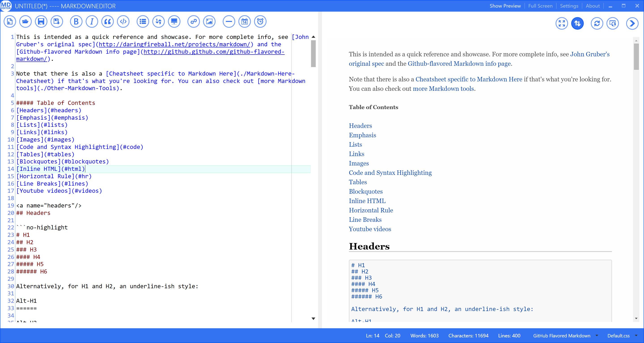Open the John Gruber's link in the preview
This screenshot has width=644, height=343.
[x=590, y=54]
